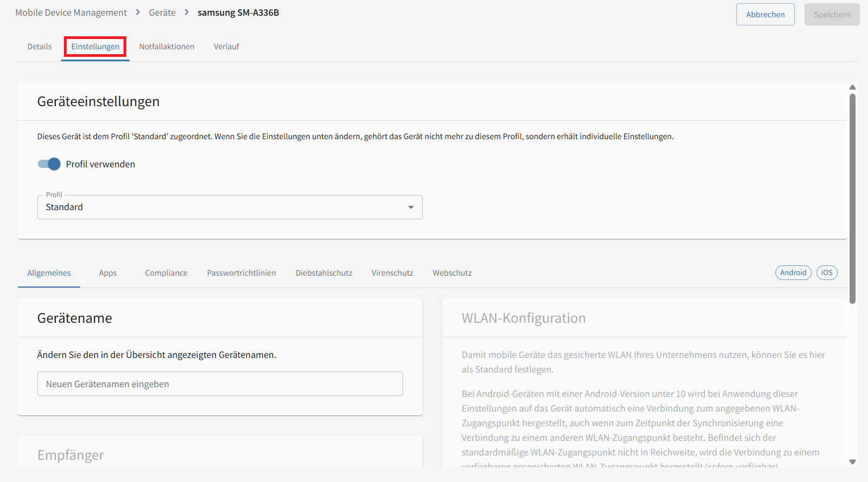
Task: Click the Profil dropdown arrow icon
Action: click(x=411, y=207)
